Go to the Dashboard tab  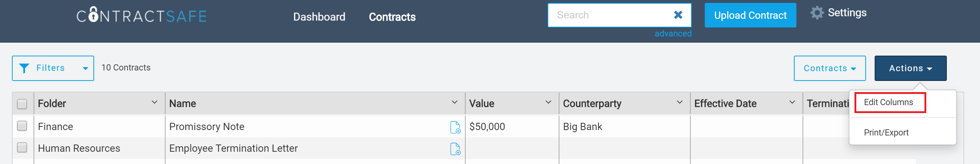[319, 17]
